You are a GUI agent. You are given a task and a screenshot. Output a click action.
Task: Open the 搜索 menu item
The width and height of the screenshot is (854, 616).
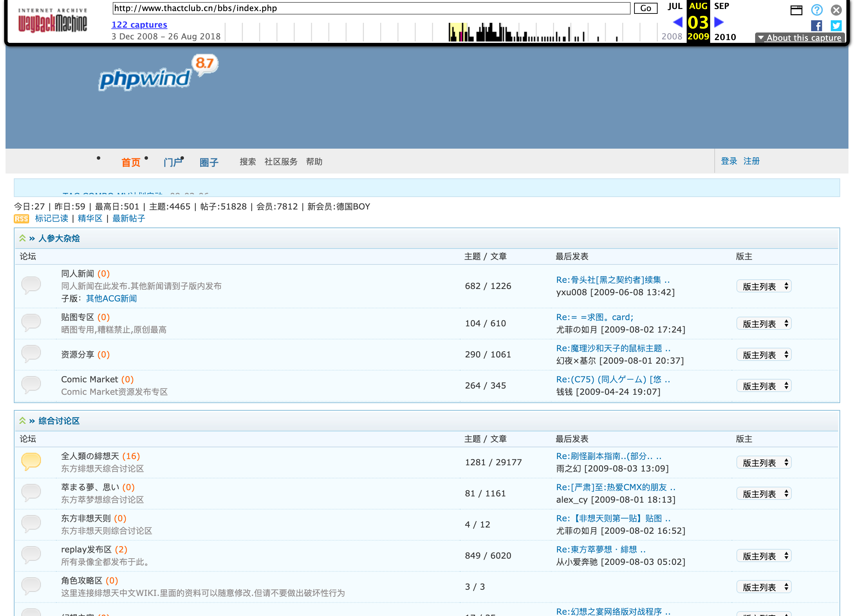pyautogui.click(x=248, y=161)
